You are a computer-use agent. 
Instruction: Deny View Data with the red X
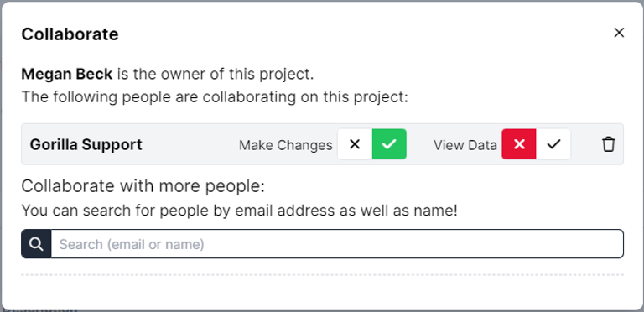519,144
